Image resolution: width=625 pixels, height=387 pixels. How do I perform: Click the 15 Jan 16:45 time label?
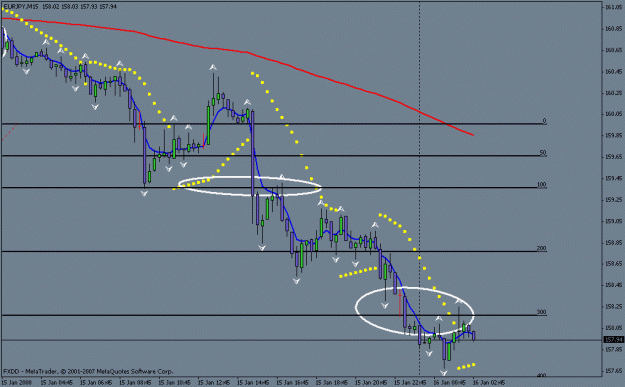pos(293,383)
